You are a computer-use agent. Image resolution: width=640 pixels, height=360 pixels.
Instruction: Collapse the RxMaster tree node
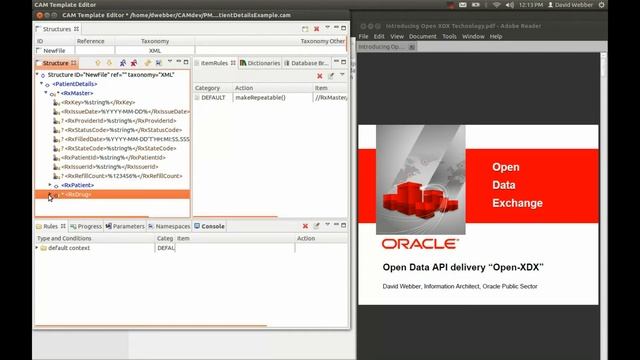coord(46,93)
